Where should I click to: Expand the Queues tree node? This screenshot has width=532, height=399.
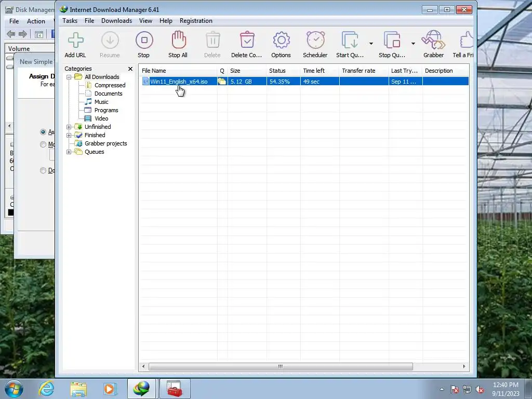pos(69,152)
